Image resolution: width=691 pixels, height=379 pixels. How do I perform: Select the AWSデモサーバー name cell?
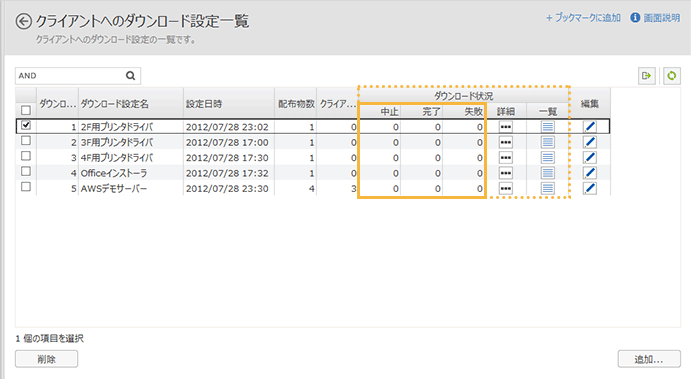pyautogui.click(x=131, y=189)
